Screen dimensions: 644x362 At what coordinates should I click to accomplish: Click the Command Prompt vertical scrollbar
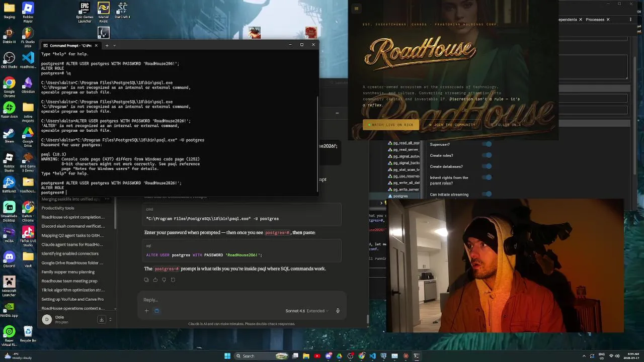click(317, 143)
